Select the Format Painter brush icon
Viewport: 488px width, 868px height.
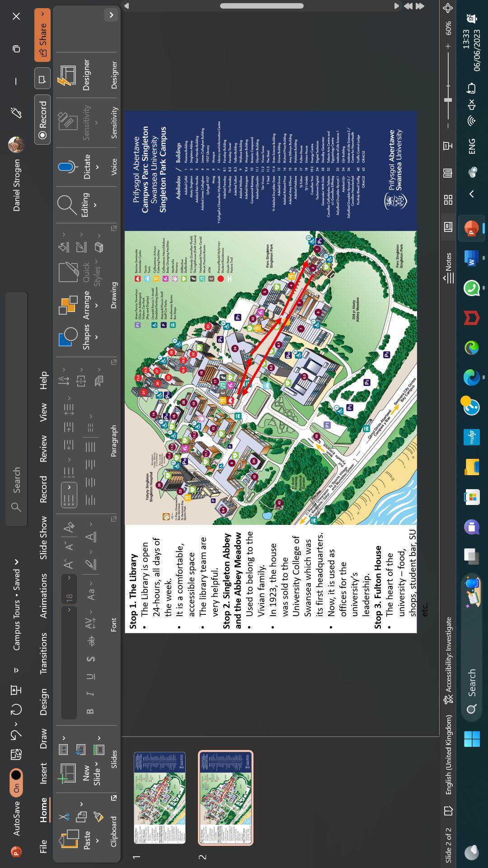tap(99, 816)
